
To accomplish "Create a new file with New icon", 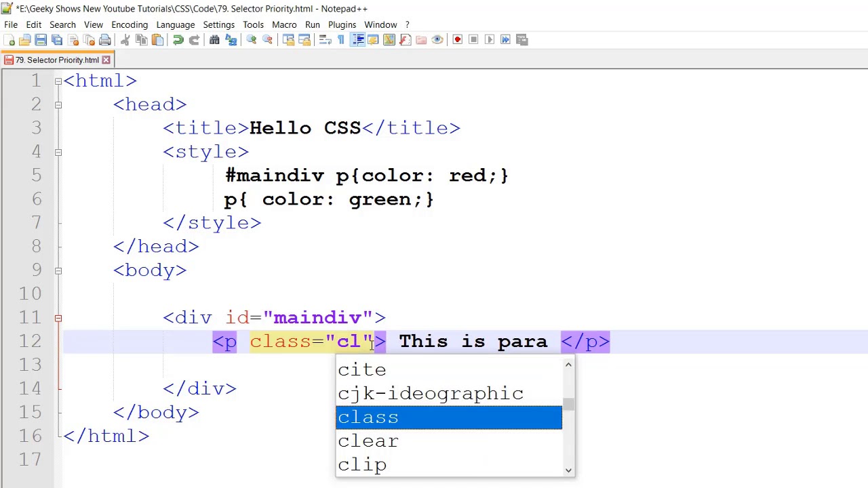I will pos(9,40).
